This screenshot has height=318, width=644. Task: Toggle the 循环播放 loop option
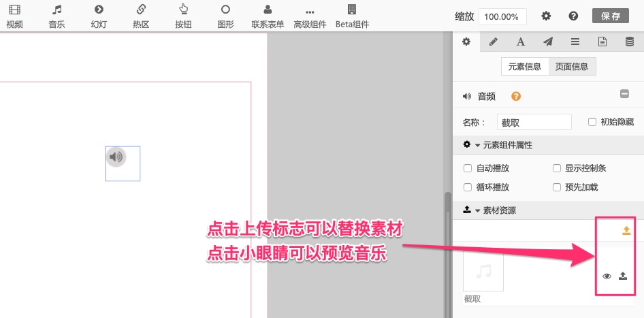pos(468,187)
